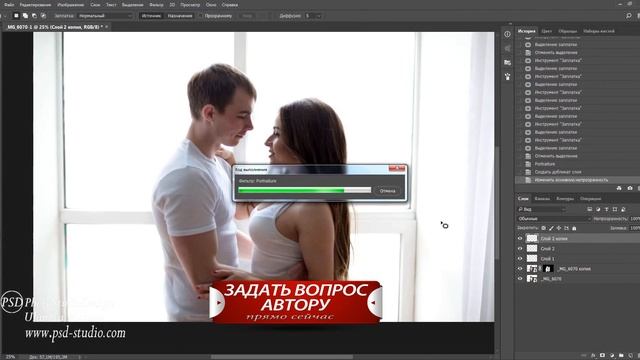Close the progress dialog window
640x360 pixels.
coord(396,168)
